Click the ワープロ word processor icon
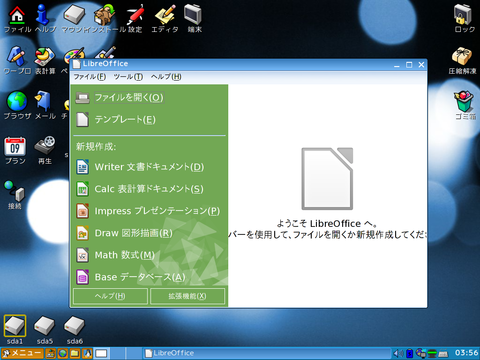480x360 pixels. (x=17, y=60)
